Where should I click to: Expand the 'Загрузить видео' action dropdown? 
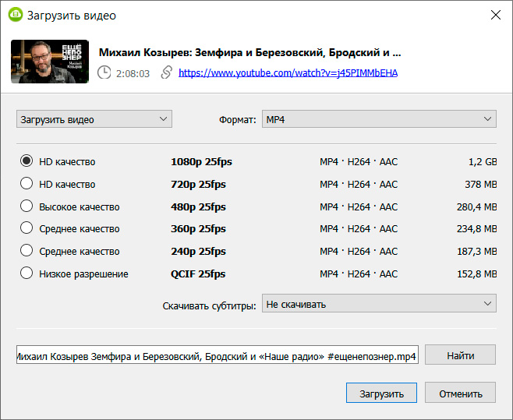94,119
